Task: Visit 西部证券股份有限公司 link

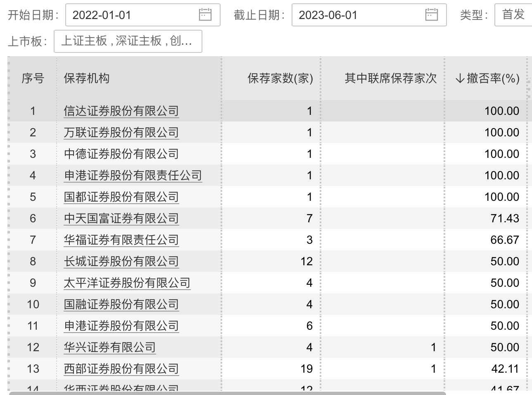Action: coord(121,369)
